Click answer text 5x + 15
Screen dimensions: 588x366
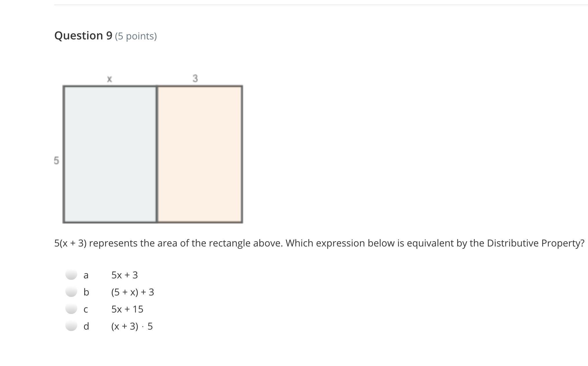click(127, 309)
